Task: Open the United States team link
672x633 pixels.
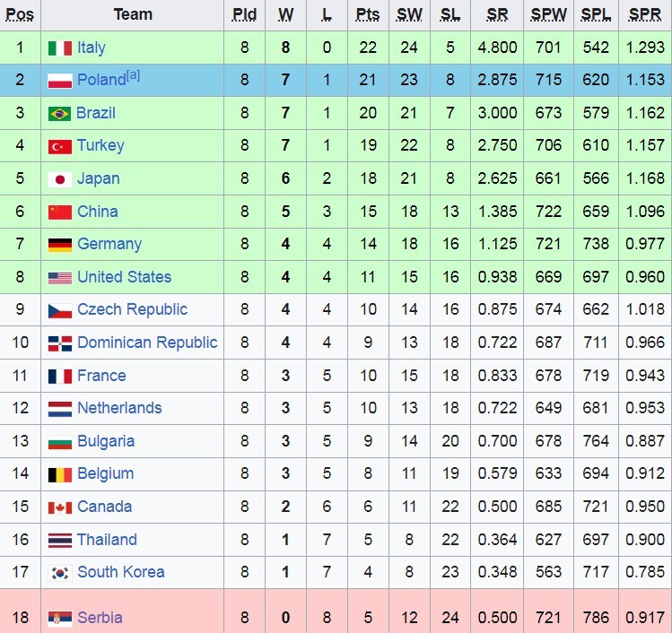Action: (x=124, y=277)
